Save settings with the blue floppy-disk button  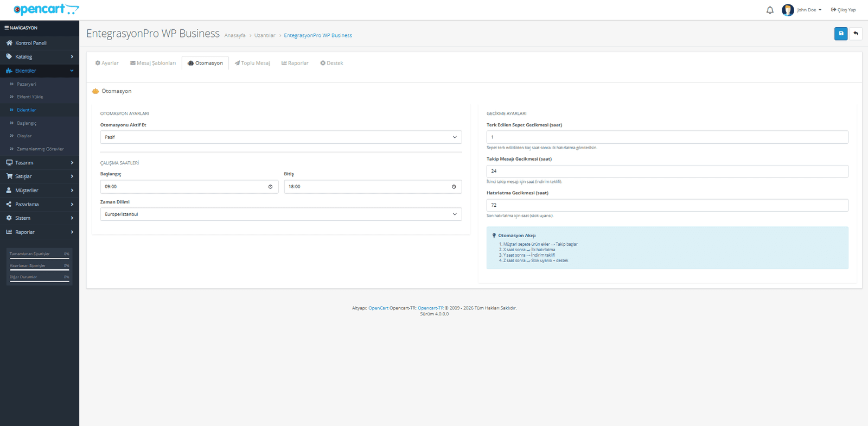841,34
